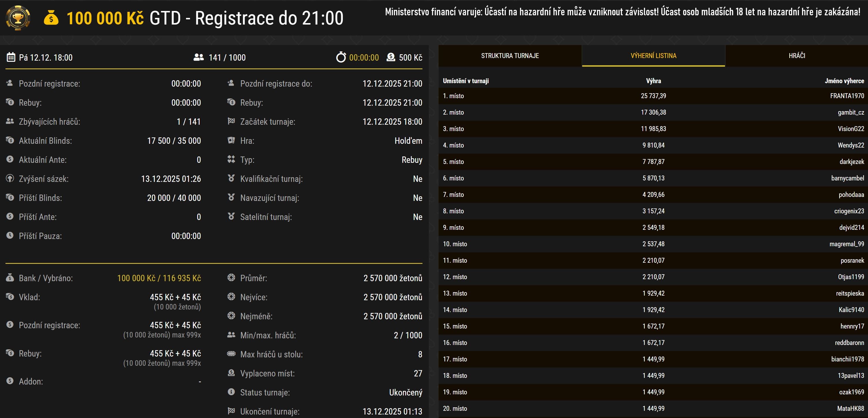Click the chip icon beside Nejméně
Viewport: 868px width, 418px height.
point(231,316)
